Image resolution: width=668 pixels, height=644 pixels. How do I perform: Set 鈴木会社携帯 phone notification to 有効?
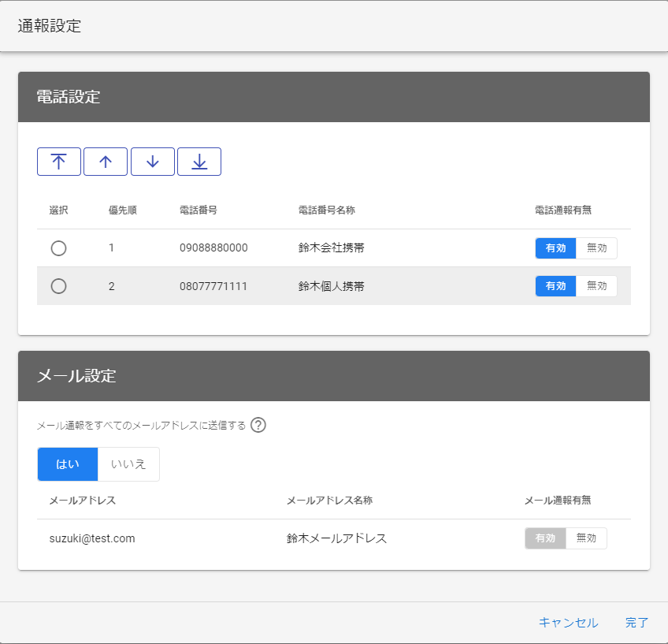click(x=556, y=248)
